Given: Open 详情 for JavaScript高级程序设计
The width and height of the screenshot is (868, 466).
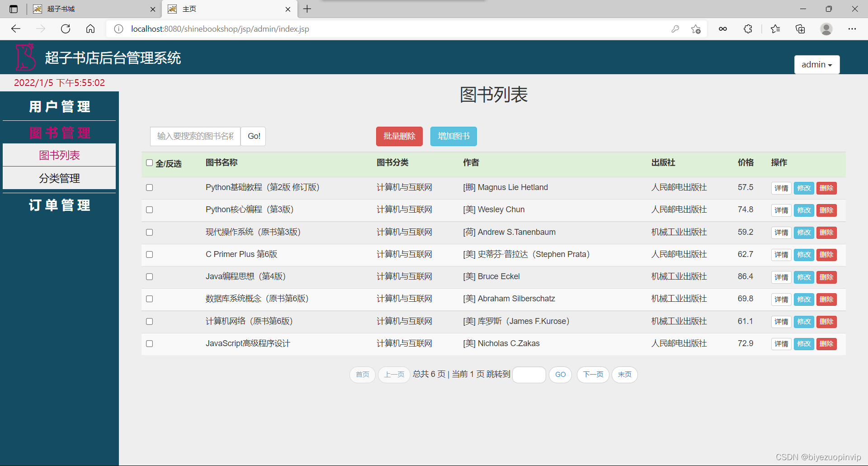Looking at the screenshot, I should tap(781, 344).
